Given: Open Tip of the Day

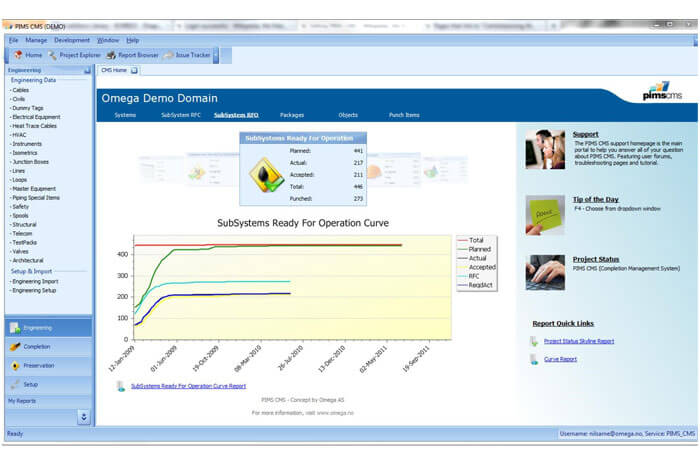Looking at the screenshot, I should (596, 199).
